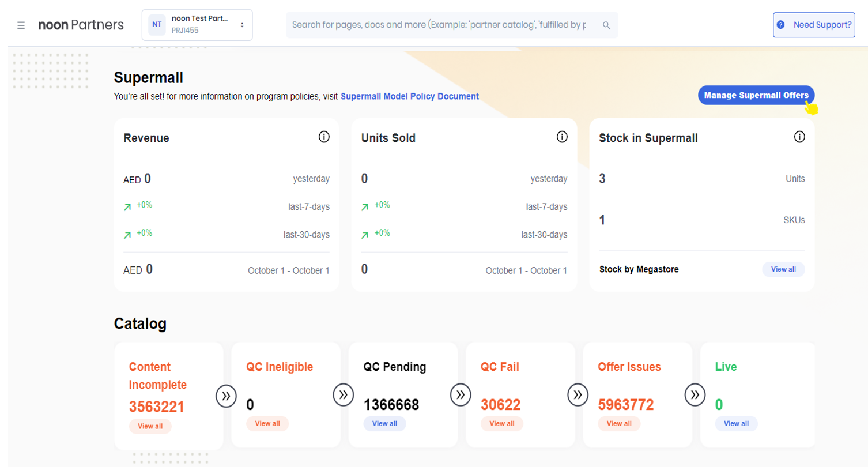
Task: Click the Content Incomplete count 3563221
Action: [x=157, y=407]
